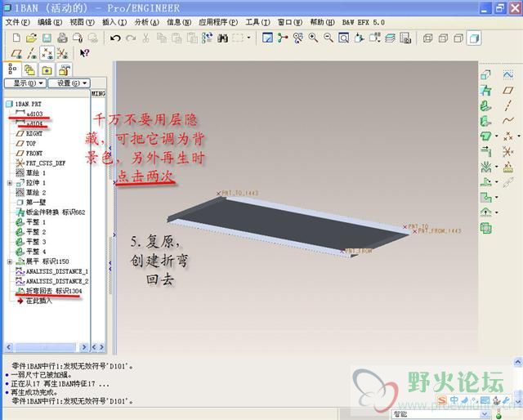523x420 pixels.
Task: Repaint the screen with the redraw icon
Action: (267, 38)
